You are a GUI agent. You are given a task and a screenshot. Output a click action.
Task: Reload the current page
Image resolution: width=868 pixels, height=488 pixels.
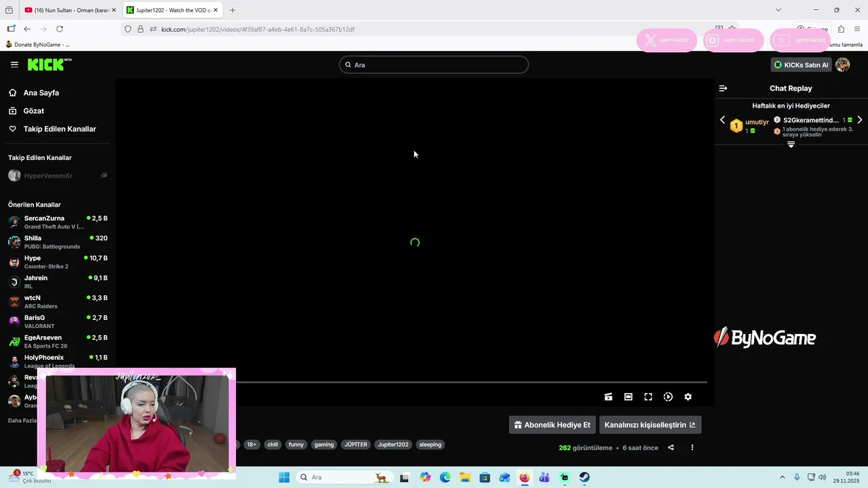coord(60,29)
